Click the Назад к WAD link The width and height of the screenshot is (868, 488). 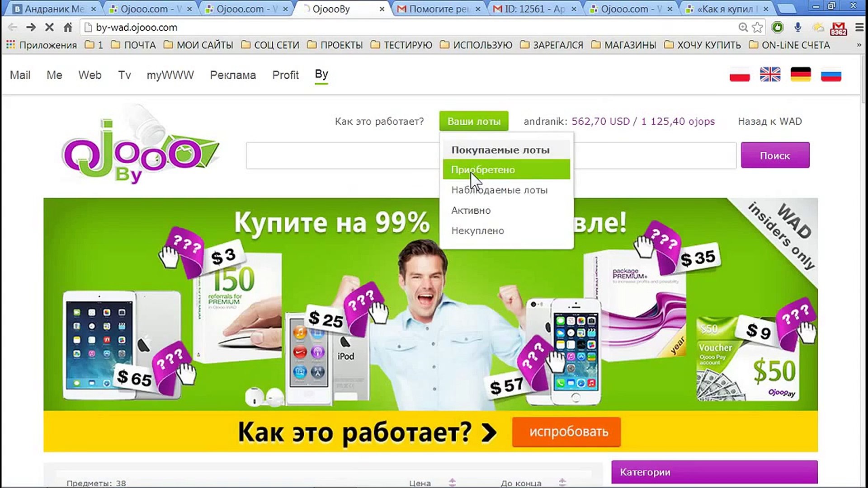[x=770, y=122]
